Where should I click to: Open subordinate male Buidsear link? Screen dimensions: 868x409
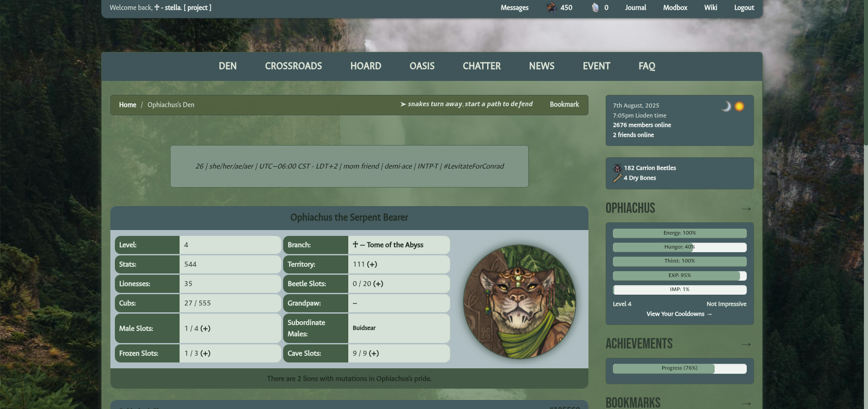364,328
